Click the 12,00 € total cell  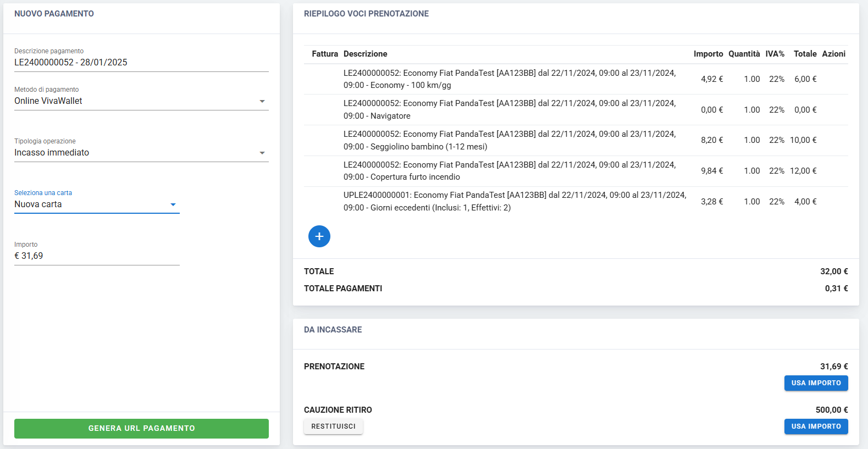[803, 171]
